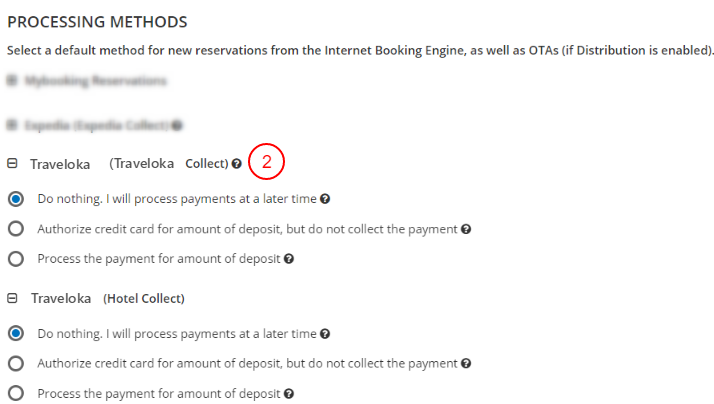Click help icon next to Expedia Collect
714x404 pixels.
click(176, 126)
